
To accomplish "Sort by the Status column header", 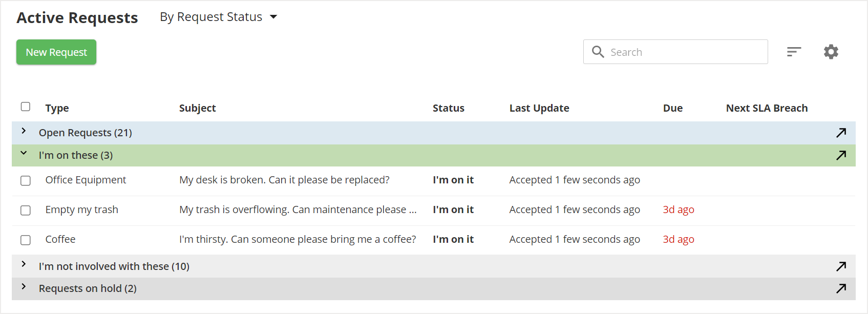I will 449,108.
